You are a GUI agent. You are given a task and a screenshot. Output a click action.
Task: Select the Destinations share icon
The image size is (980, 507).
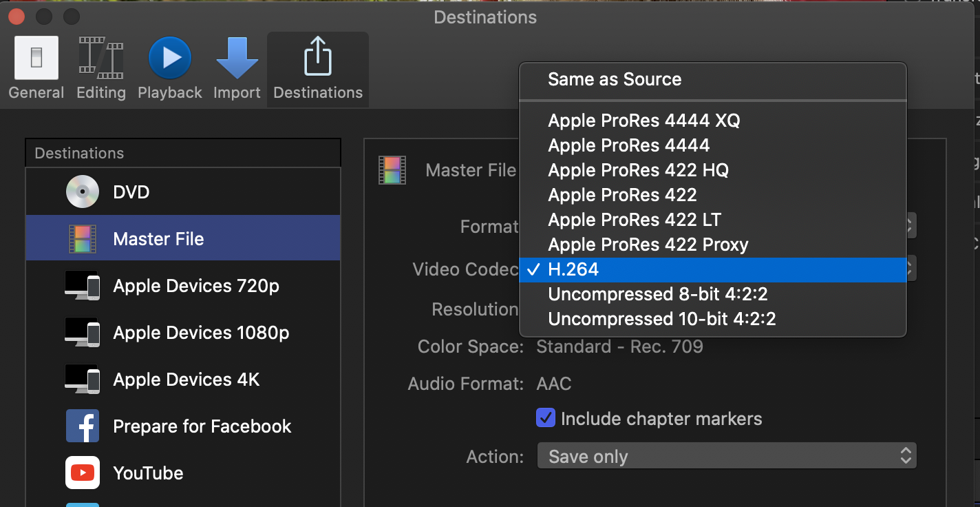point(318,56)
